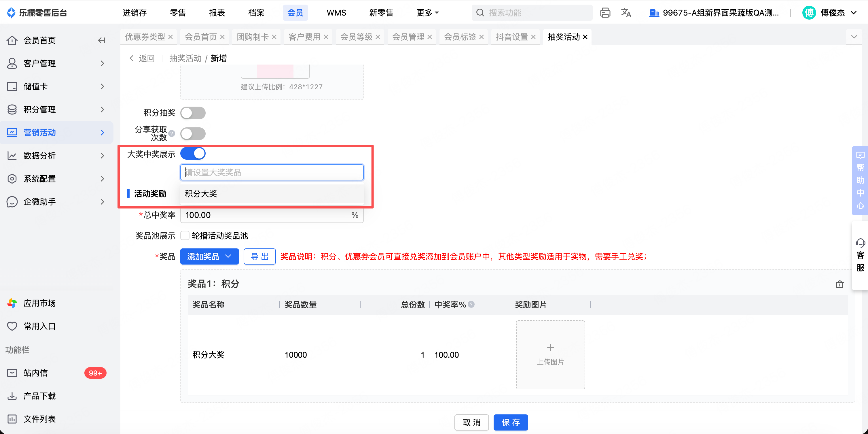Open 站内信 inbox messages
Image resolution: width=868 pixels, height=434 pixels.
tap(35, 373)
